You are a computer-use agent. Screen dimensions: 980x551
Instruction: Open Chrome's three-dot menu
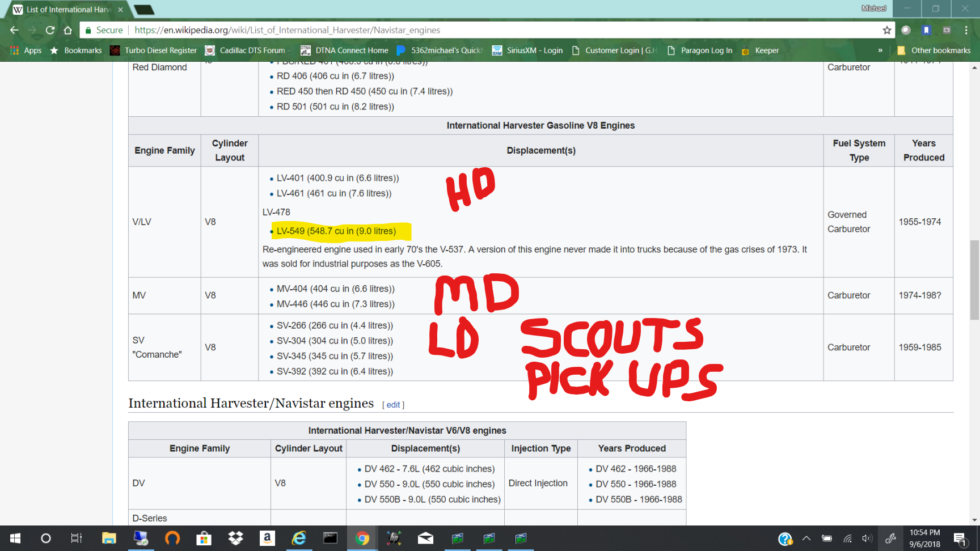click(x=966, y=30)
